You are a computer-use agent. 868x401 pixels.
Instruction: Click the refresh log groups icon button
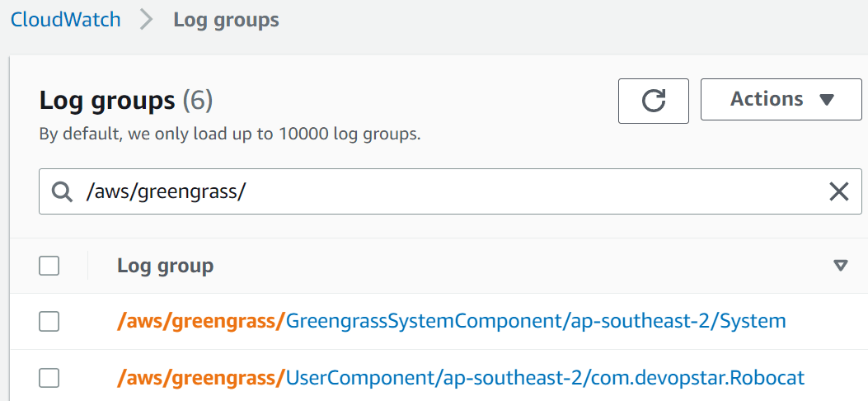click(x=654, y=101)
